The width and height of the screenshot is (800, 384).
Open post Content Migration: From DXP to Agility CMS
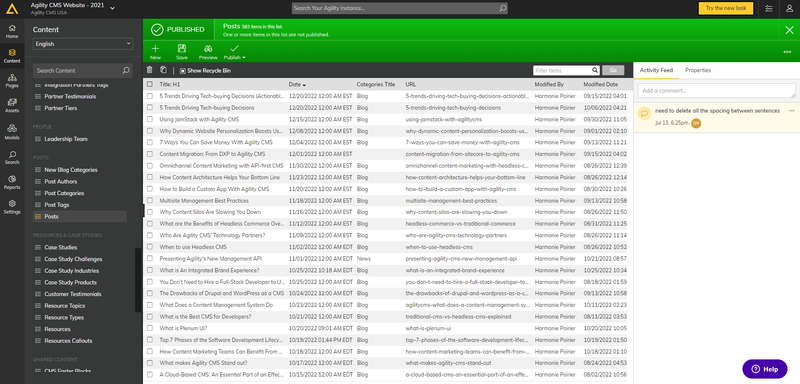click(x=212, y=154)
